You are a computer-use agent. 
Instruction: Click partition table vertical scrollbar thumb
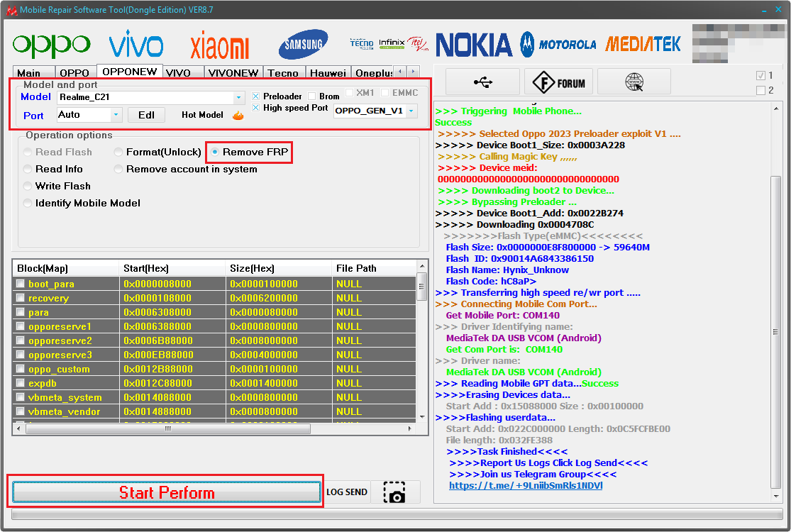[x=422, y=287]
